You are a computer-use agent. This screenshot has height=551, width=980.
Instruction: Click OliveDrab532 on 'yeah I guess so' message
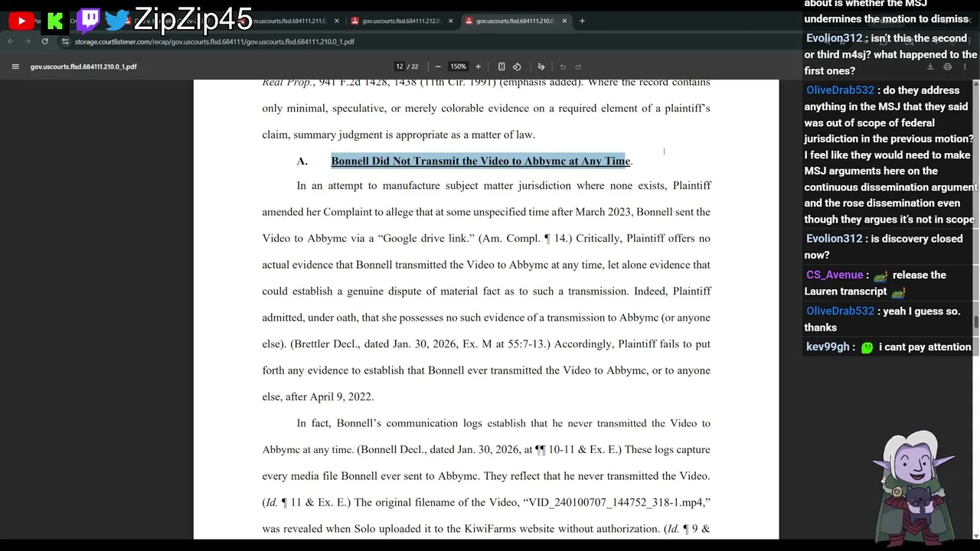pos(840,311)
